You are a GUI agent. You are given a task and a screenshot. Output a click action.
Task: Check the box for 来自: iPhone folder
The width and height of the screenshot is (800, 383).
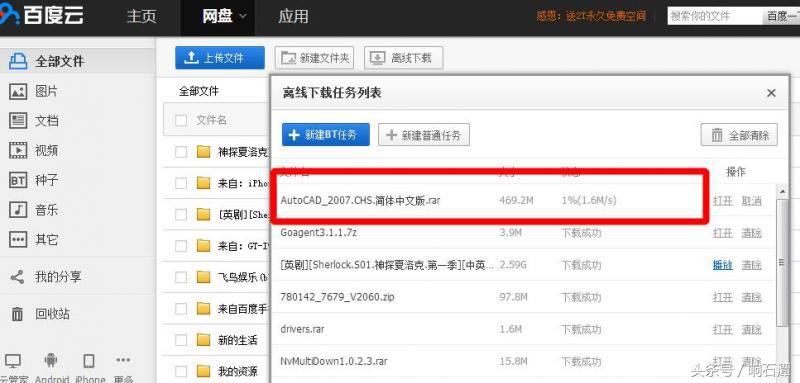[181, 183]
